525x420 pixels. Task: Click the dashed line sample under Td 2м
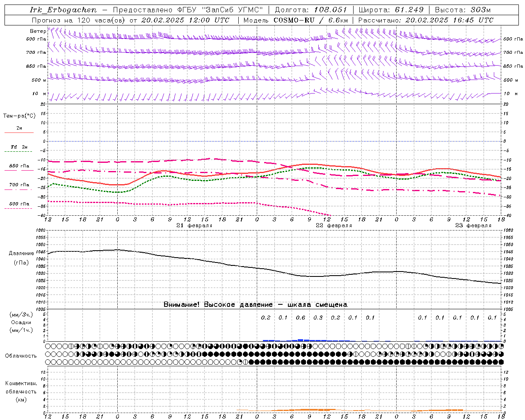tap(19, 152)
